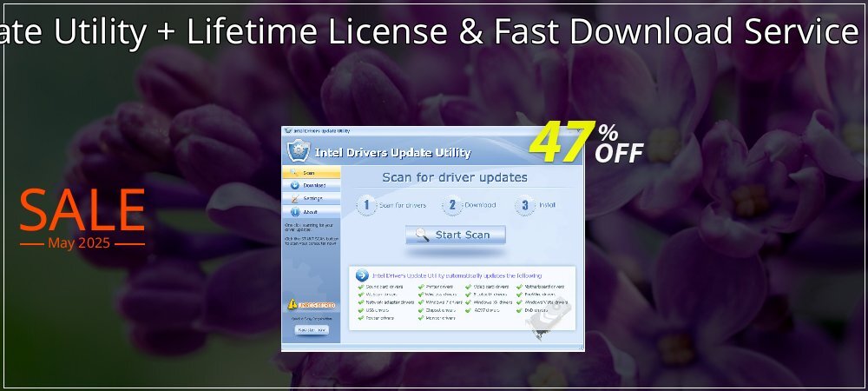Click the orange SALE text

coord(82,210)
